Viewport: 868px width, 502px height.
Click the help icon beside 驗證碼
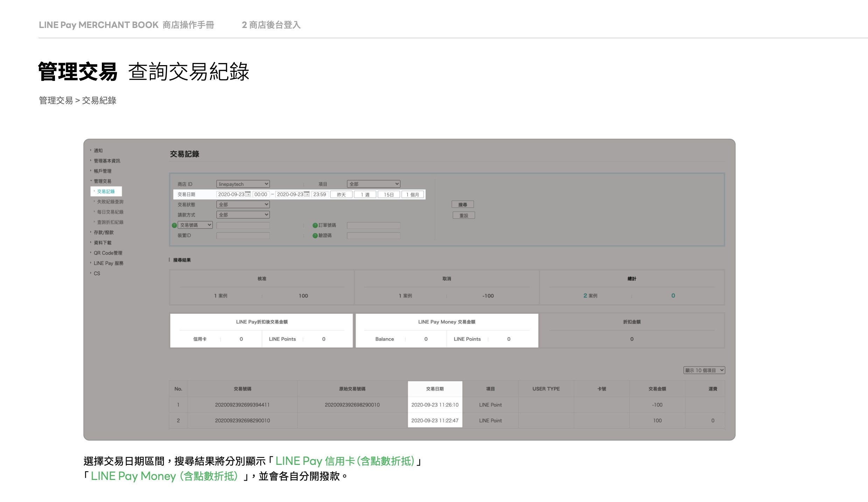[x=315, y=235]
